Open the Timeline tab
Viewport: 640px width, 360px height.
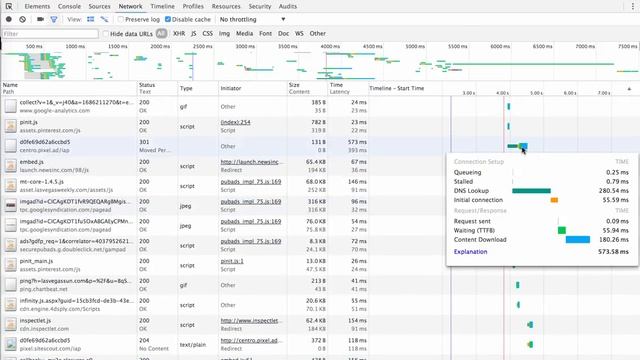pyautogui.click(x=162, y=6)
